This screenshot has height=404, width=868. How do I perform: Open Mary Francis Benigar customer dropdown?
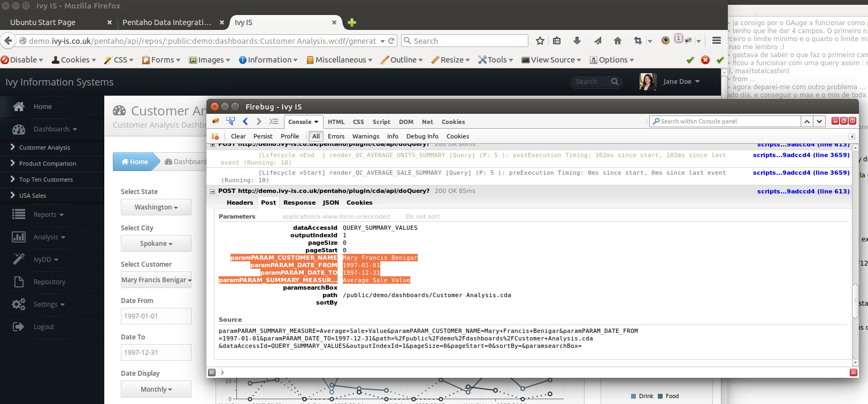point(156,279)
